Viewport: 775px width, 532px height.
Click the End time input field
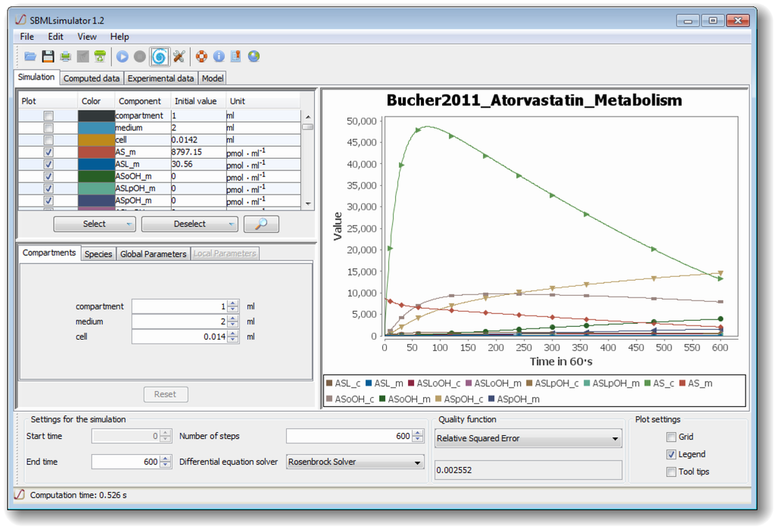pyautogui.click(x=126, y=462)
